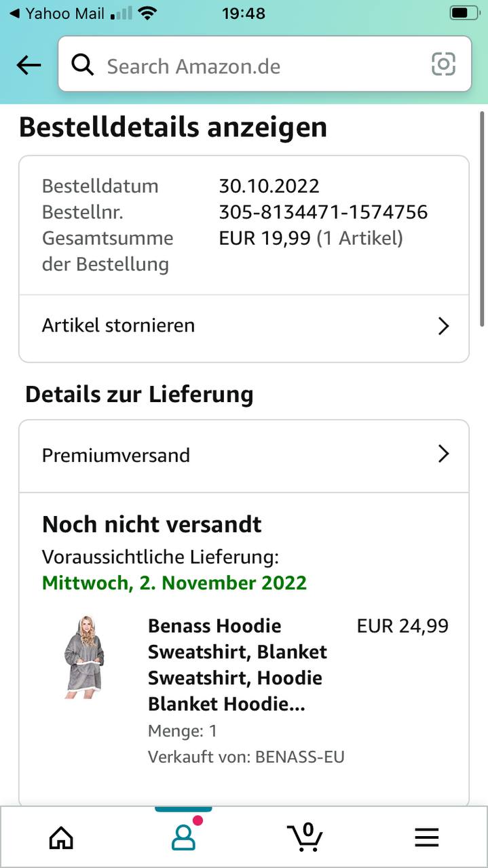The image size is (488, 868).
Task: Tap the order number 305-8134471-1574756
Action: pos(323,212)
